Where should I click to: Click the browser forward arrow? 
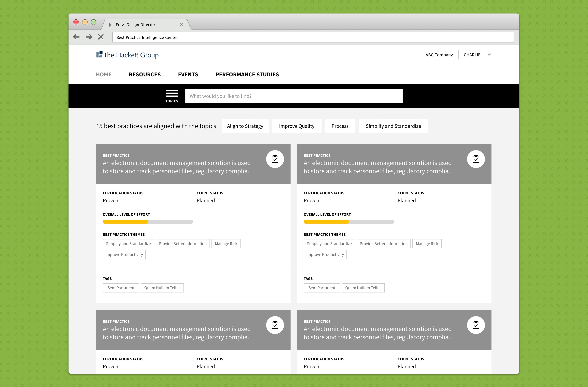[x=89, y=37]
